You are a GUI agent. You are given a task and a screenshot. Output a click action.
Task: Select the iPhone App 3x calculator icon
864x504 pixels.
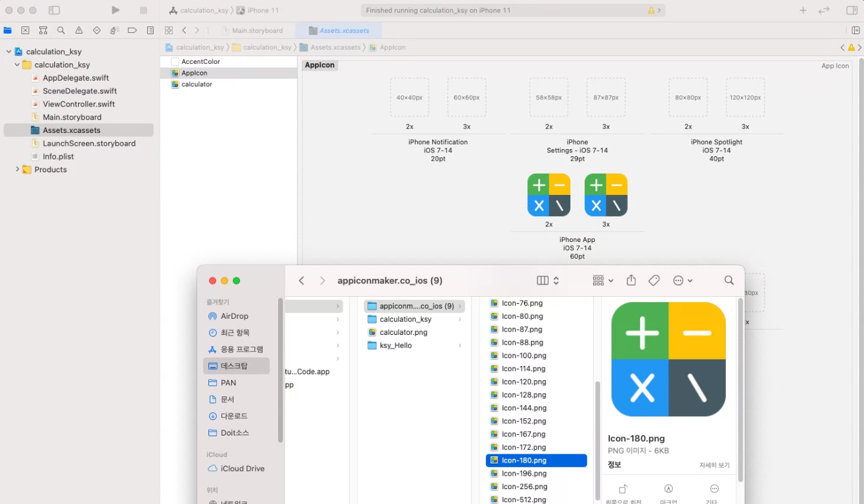pyautogui.click(x=606, y=195)
